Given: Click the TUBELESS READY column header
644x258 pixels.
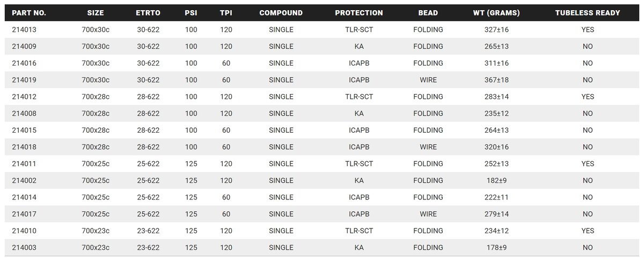Looking at the screenshot, I should (x=587, y=13).
